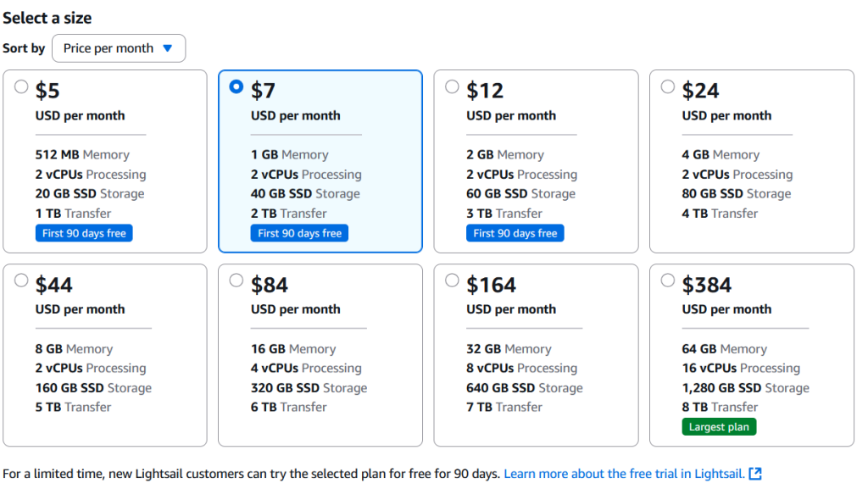This screenshot has height=500, width=868.
Task: Pick the $384 largest plan radio button
Action: (668, 281)
